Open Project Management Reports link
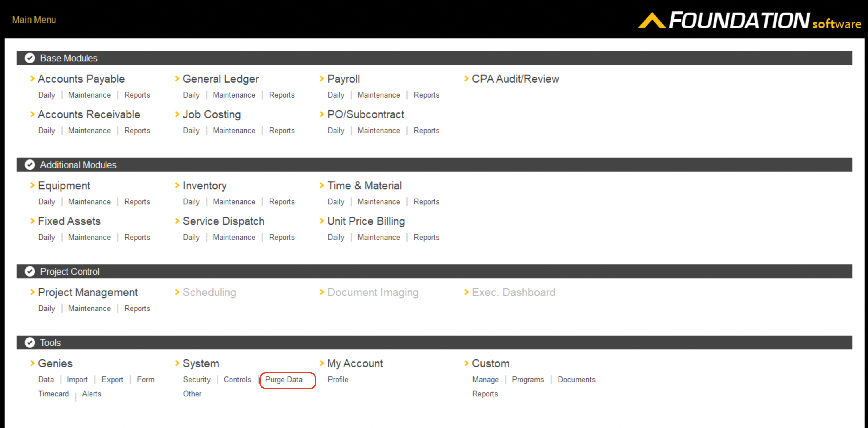The width and height of the screenshot is (868, 428). tap(137, 308)
